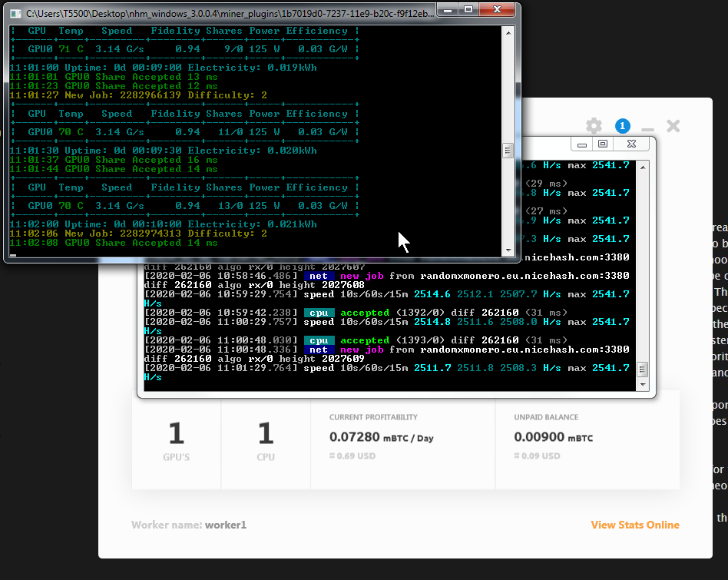Click View Stats Online link

coord(634,525)
